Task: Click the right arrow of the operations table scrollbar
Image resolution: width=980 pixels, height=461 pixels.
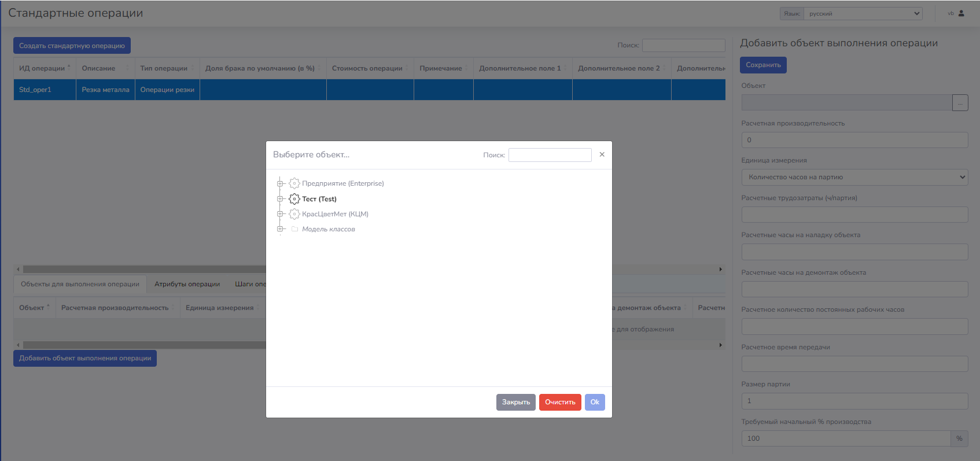Action: (720, 269)
